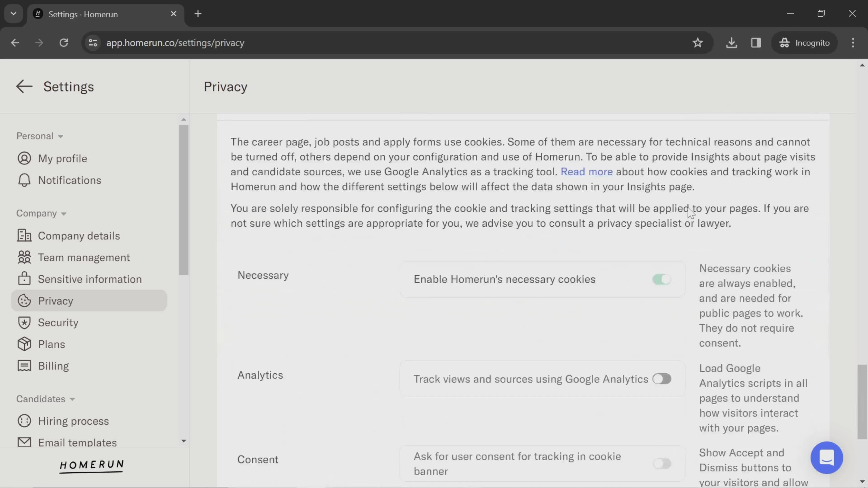Reload the page
The image size is (868, 488).
pos(64,43)
